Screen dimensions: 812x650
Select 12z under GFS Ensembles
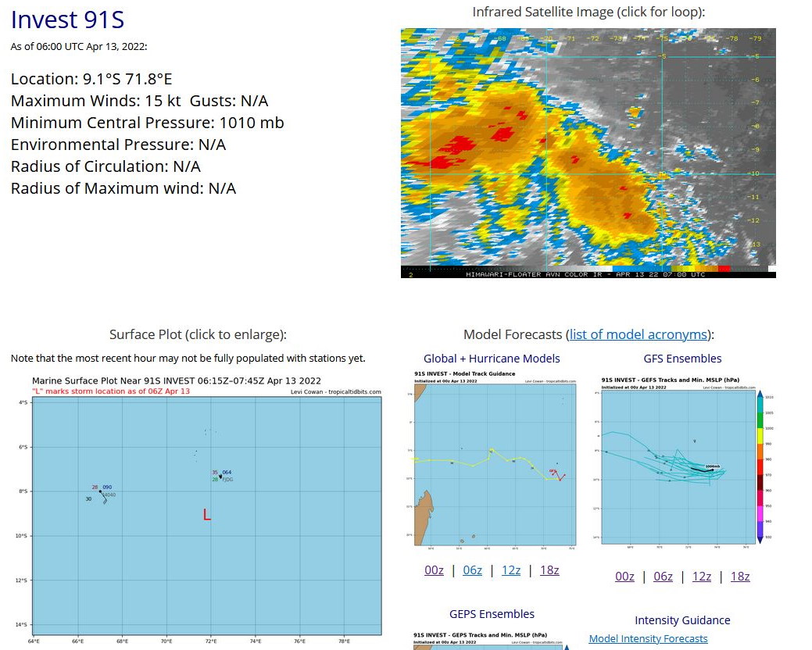tap(702, 577)
